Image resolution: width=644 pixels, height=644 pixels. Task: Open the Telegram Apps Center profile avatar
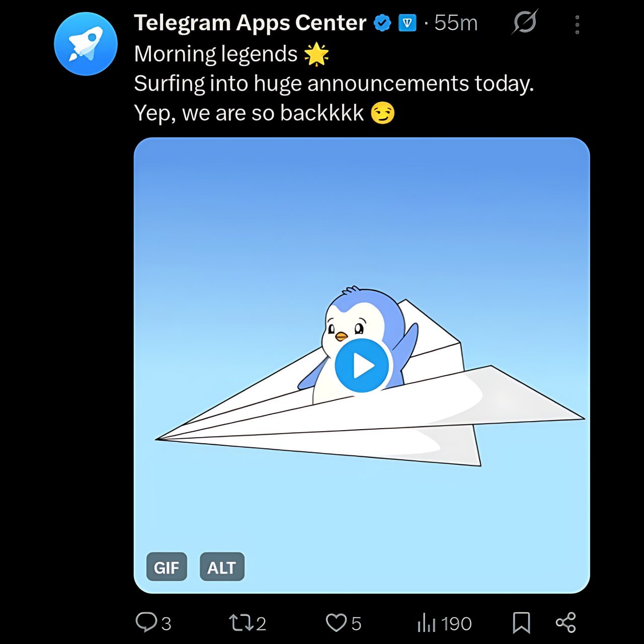point(86,44)
